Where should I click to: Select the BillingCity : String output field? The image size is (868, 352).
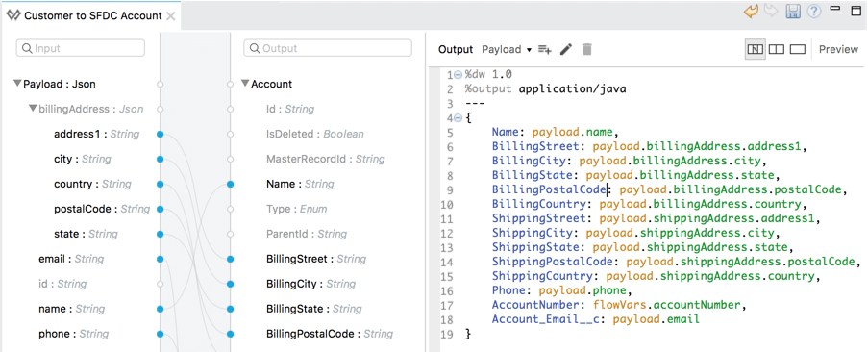coord(310,284)
